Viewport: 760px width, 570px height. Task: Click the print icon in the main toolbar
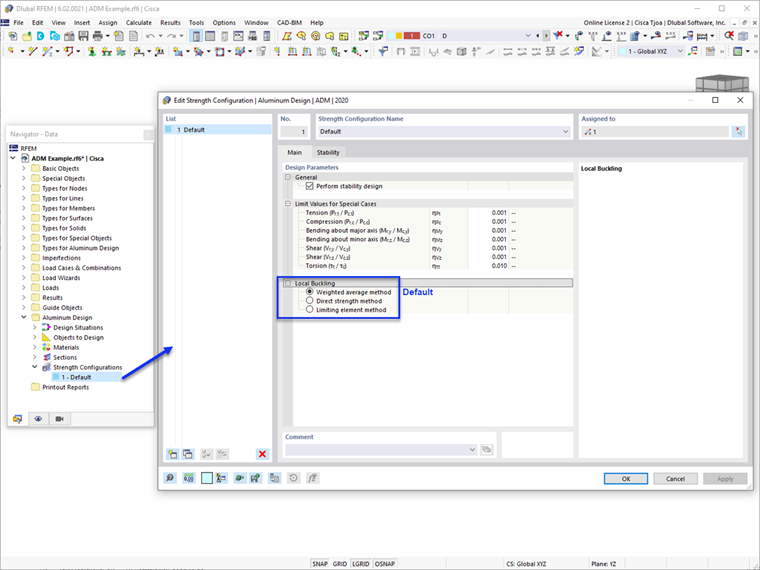[x=97, y=36]
